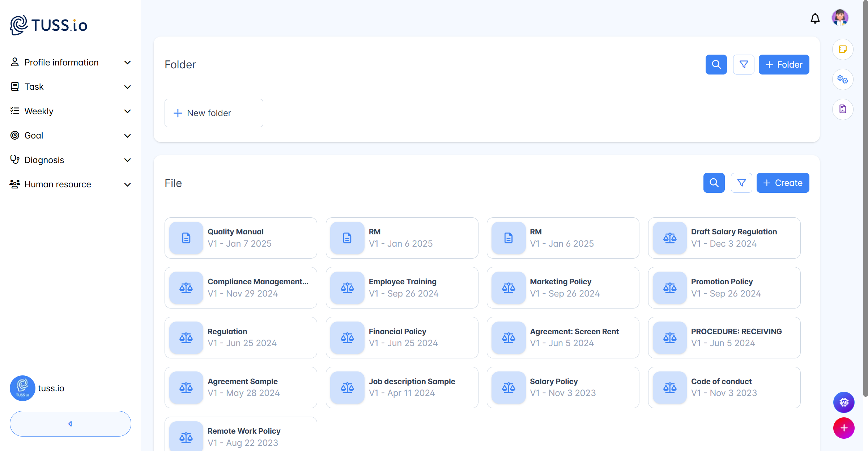
Task: Click the yellow sticky note icon
Action: coord(843,50)
